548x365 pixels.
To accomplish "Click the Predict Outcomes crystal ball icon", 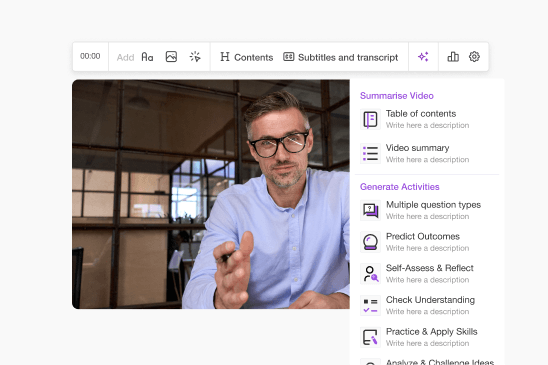I will pyautogui.click(x=370, y=242).
